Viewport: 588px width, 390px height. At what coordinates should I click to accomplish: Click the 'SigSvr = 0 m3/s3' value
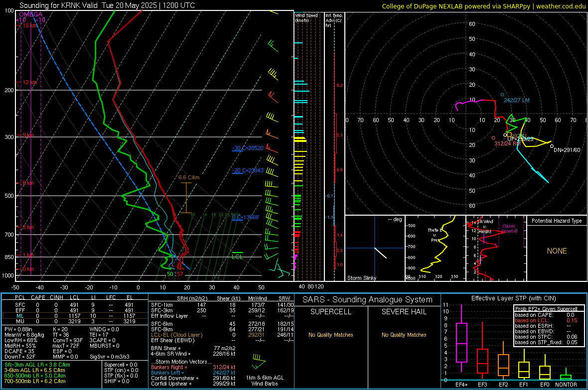click(x=110, y=357)
